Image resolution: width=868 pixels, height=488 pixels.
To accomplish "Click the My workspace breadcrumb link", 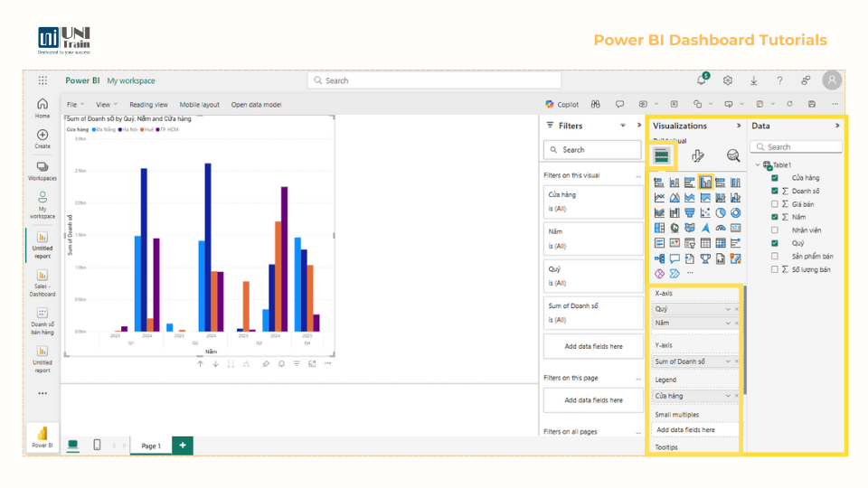I will click(131, 80).
